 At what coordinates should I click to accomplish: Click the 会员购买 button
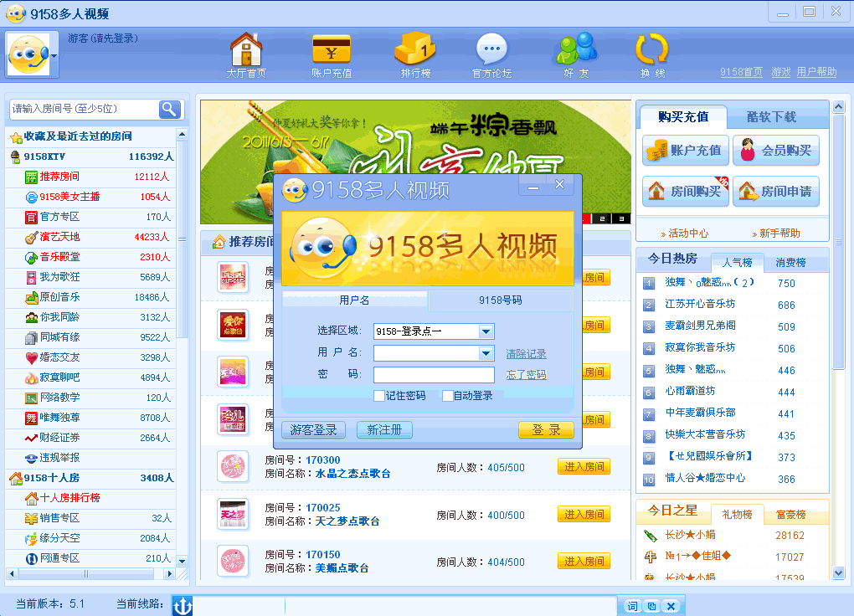(776, 151)
